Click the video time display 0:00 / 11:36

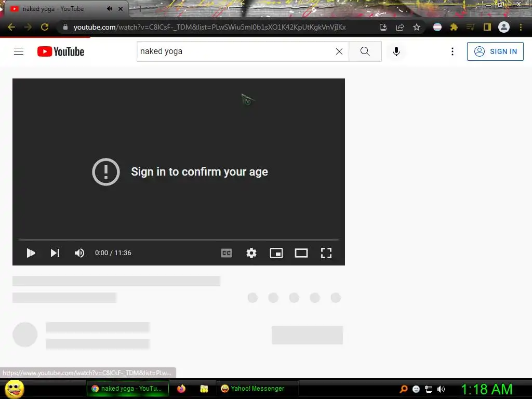113,253
